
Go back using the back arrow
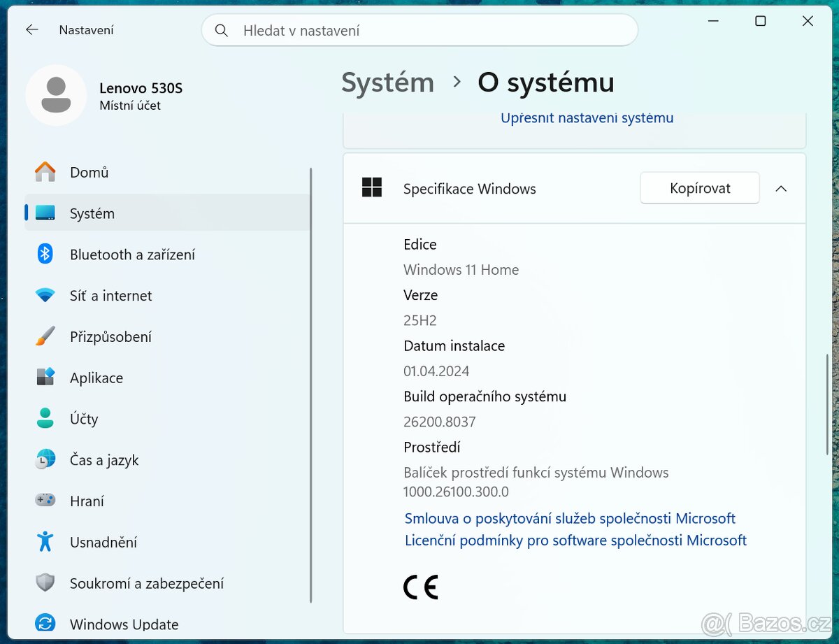coord(31,30)
